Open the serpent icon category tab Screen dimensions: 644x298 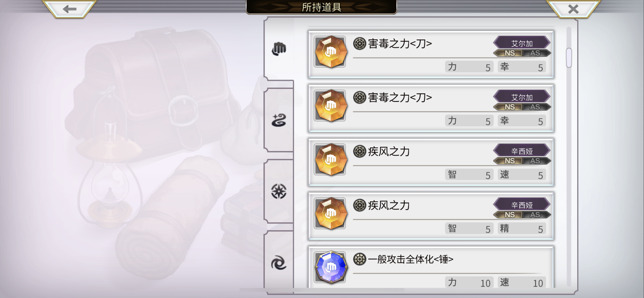(279, 120)
